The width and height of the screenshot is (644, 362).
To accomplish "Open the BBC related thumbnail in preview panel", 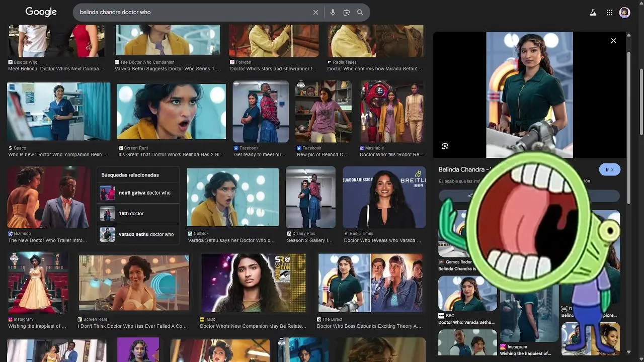I will pyautogui.click(x=467, y=293).
